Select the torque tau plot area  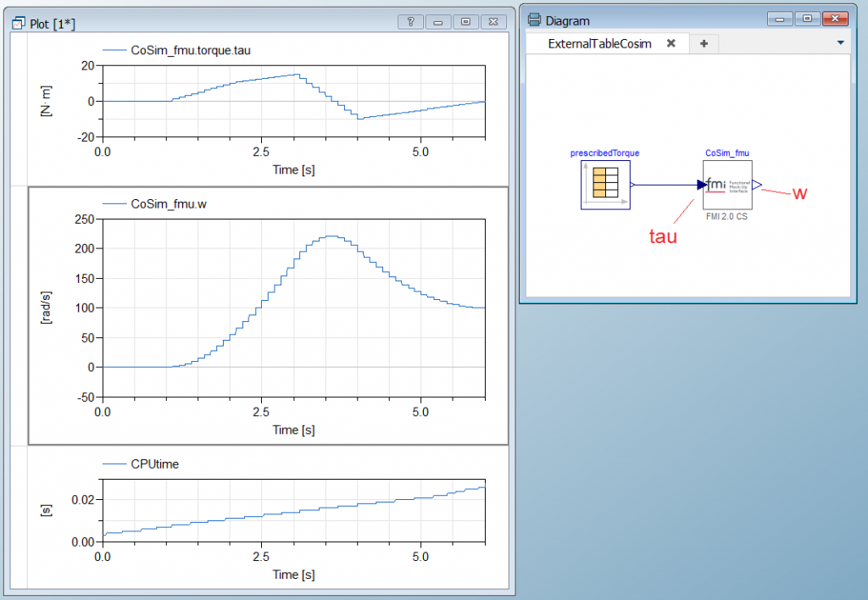[294, 102]
